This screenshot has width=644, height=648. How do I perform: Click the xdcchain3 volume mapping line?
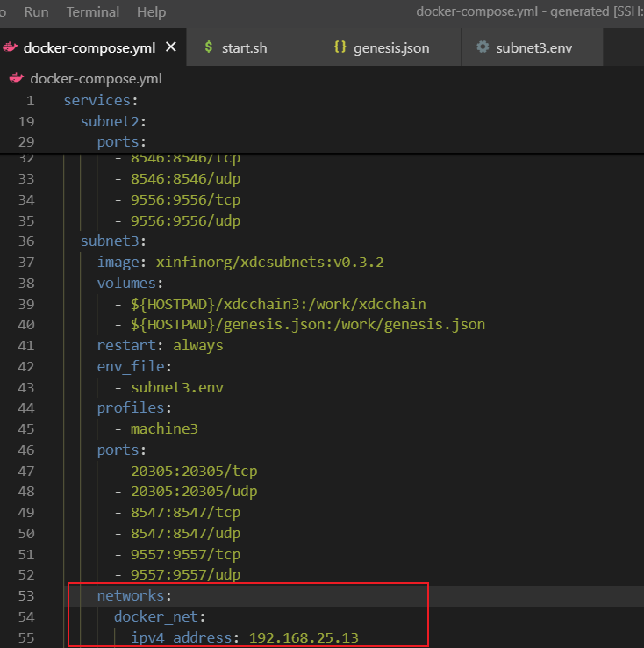pyautogui.click(x=270, y=304)
